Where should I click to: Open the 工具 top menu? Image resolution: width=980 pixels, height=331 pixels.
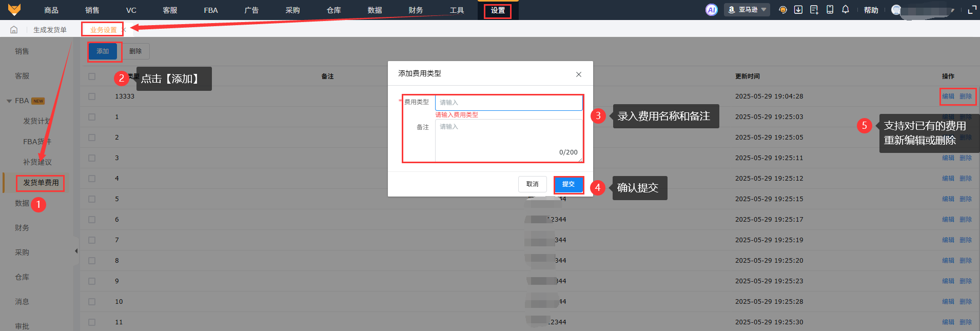pos(457,10)
